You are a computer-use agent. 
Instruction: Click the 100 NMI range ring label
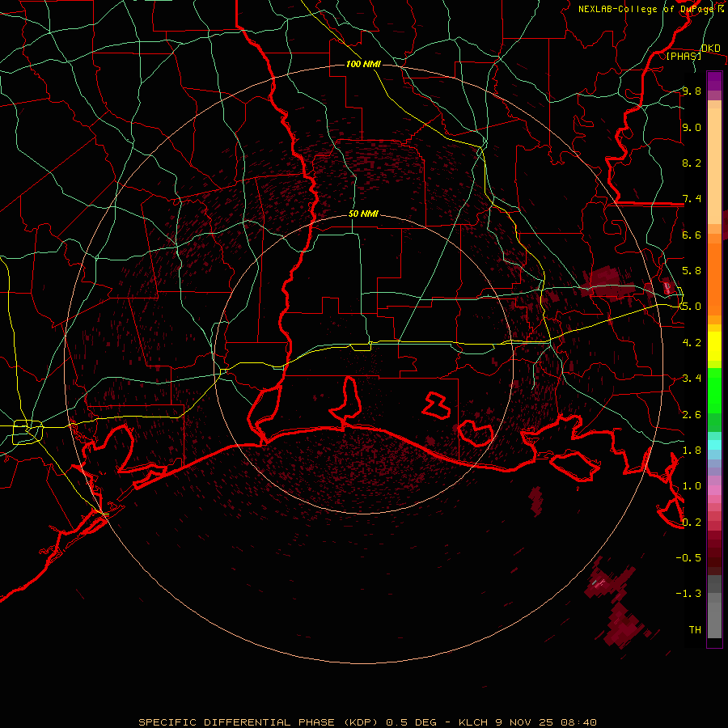tap(363, 64)
